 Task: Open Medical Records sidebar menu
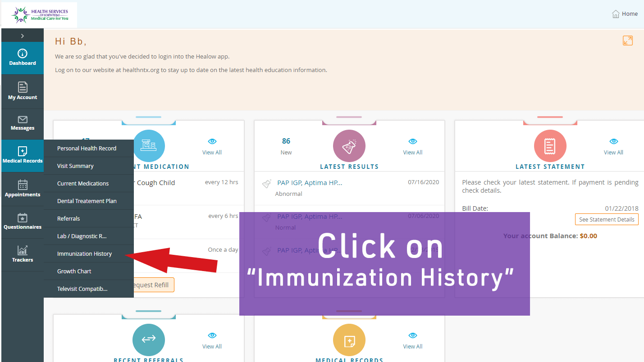23,155
